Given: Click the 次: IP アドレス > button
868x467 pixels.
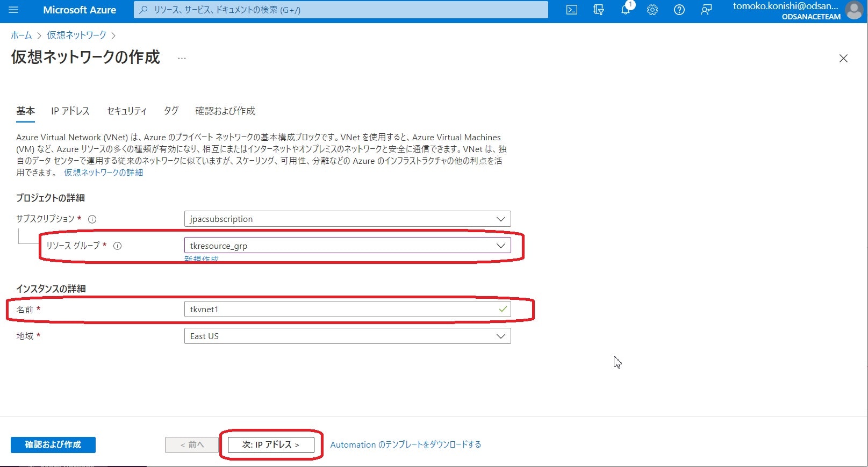Looking at the screenshot, I should pyautogui.click(x=271, y=445).
